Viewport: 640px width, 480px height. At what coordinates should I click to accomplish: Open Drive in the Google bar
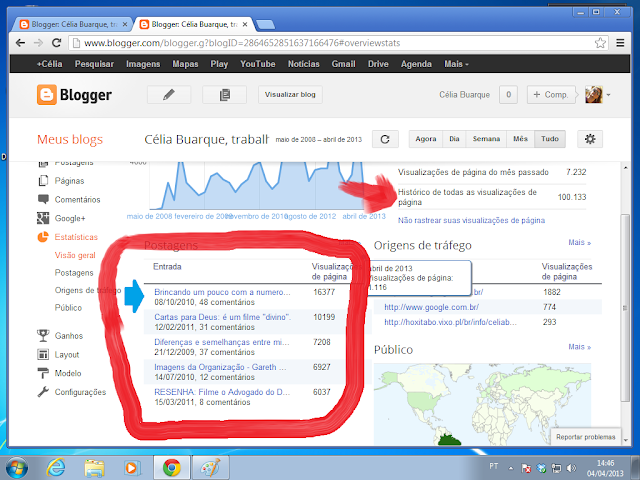point(378,64)
